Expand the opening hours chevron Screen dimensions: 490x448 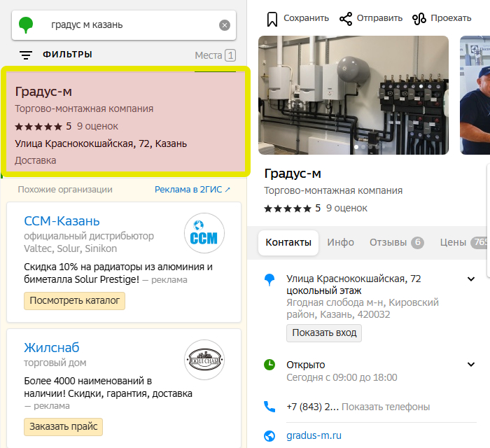471,364
